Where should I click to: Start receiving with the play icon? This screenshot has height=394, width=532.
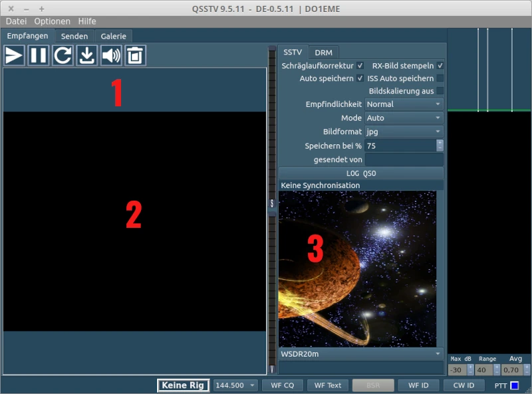coord(14,56)
